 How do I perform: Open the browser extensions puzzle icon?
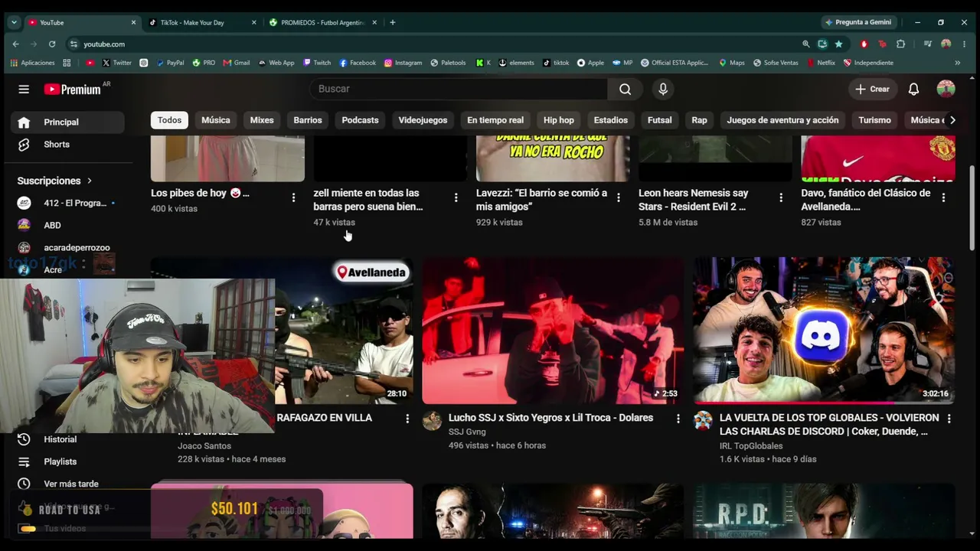[900, 44]
